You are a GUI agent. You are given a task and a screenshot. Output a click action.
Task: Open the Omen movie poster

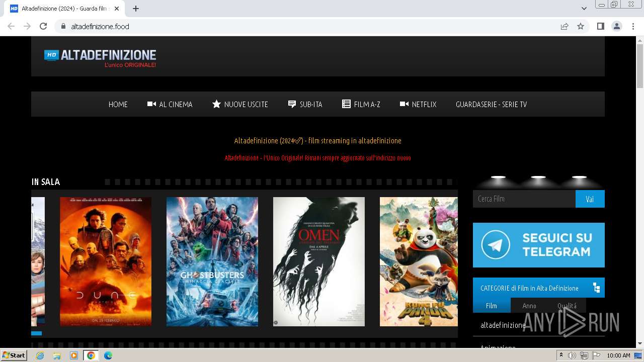319,261
